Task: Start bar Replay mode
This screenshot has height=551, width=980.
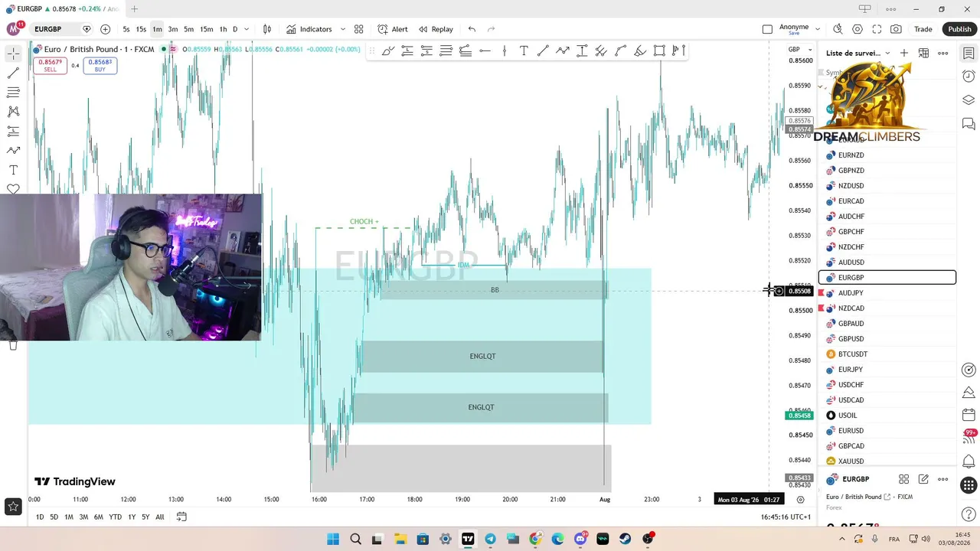Action: [435, 29]
